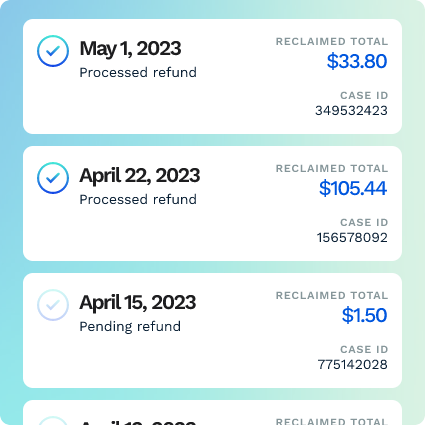Click the partially visible checkmark icon at bottom
This screenshot has width=425, height=425.
pos(53,421)
